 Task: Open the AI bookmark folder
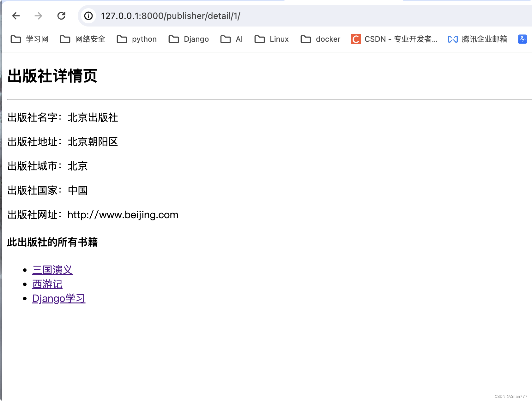(232, 39)
